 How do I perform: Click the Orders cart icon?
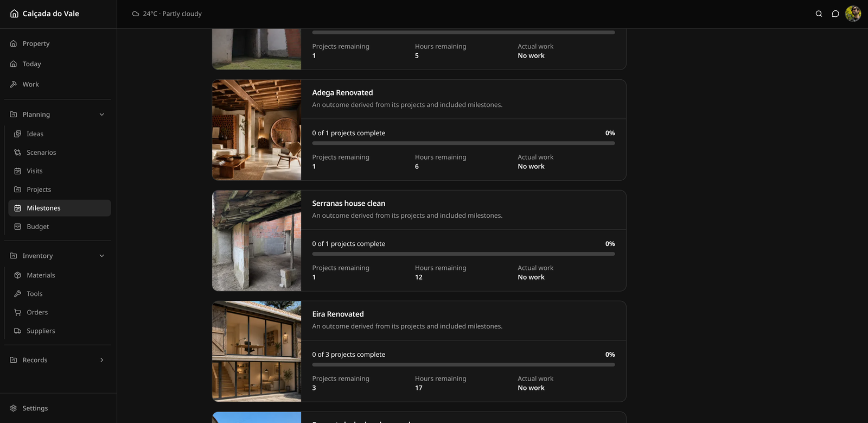click(17, 312)
